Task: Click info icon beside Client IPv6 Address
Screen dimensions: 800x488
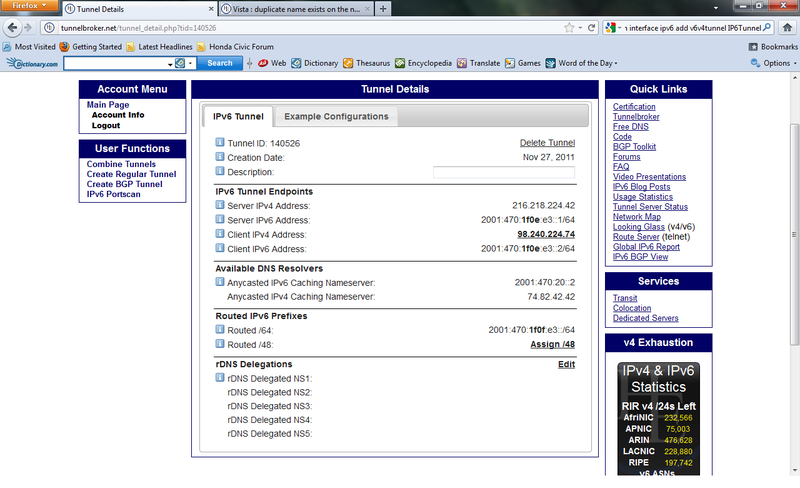Action: [220, 248]
